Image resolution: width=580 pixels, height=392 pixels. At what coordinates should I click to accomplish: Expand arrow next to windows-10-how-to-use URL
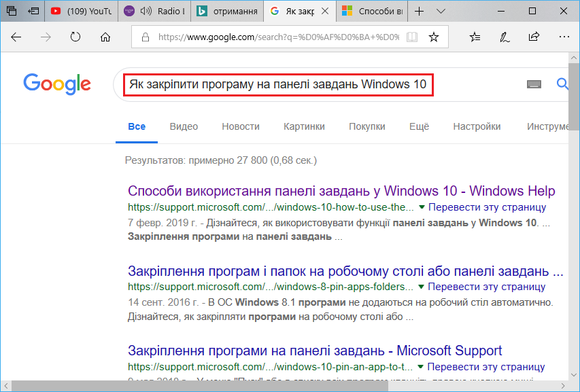tap(422, 207)
